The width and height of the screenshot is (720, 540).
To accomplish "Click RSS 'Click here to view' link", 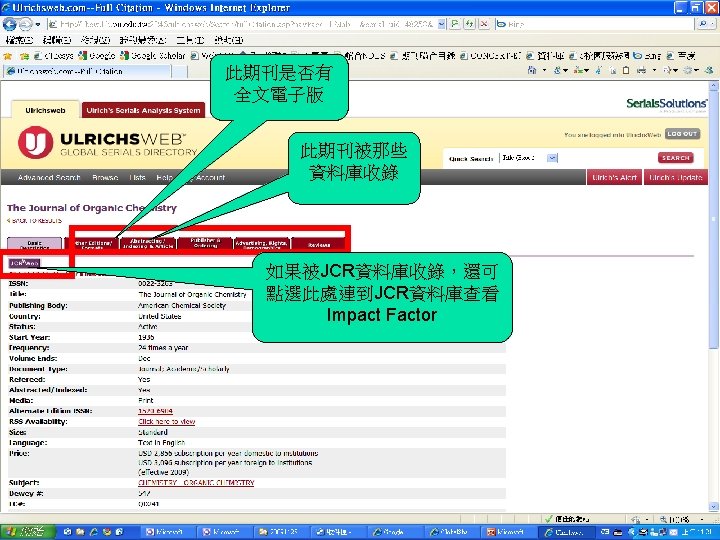I will tap(167, 422).
